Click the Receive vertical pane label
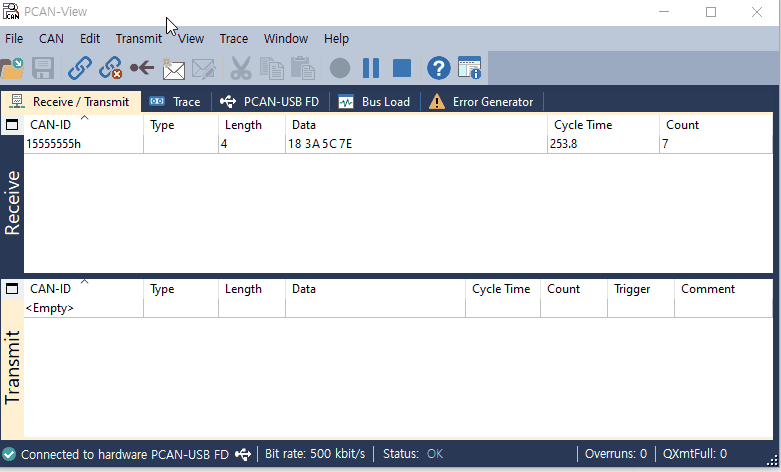Viewport: 781px width, 472px height. click(12, 203)
